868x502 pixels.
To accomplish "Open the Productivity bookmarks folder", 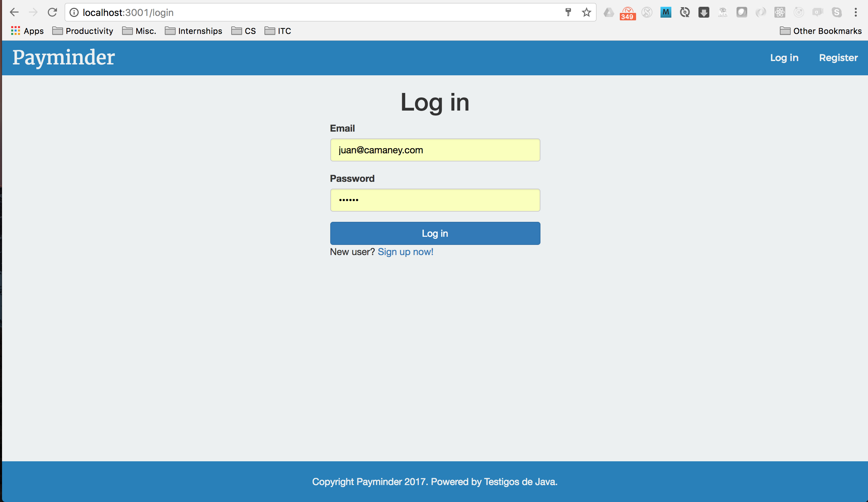I will pos(83,31).
